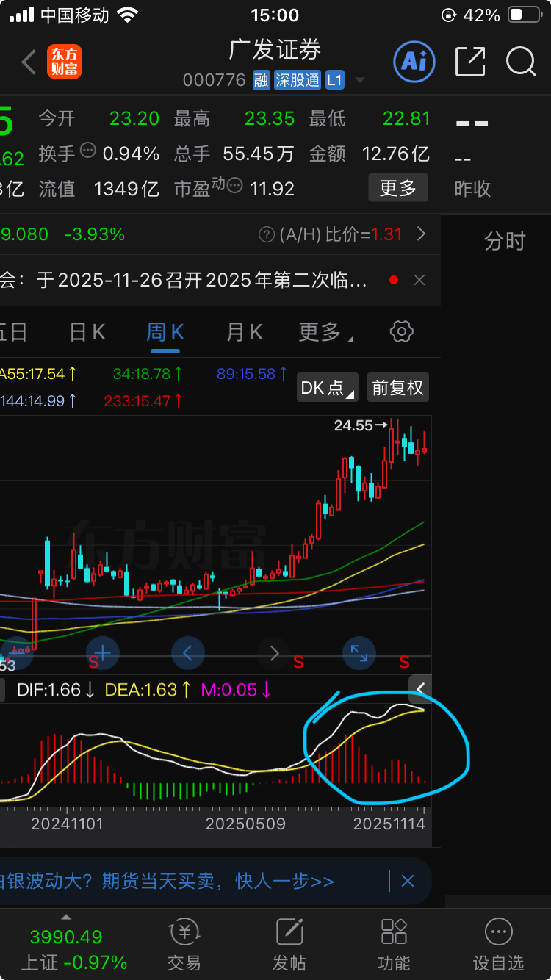Expand the 上证 index bar
The height and width of the screenshot is (980, 551).
[66, 917]
